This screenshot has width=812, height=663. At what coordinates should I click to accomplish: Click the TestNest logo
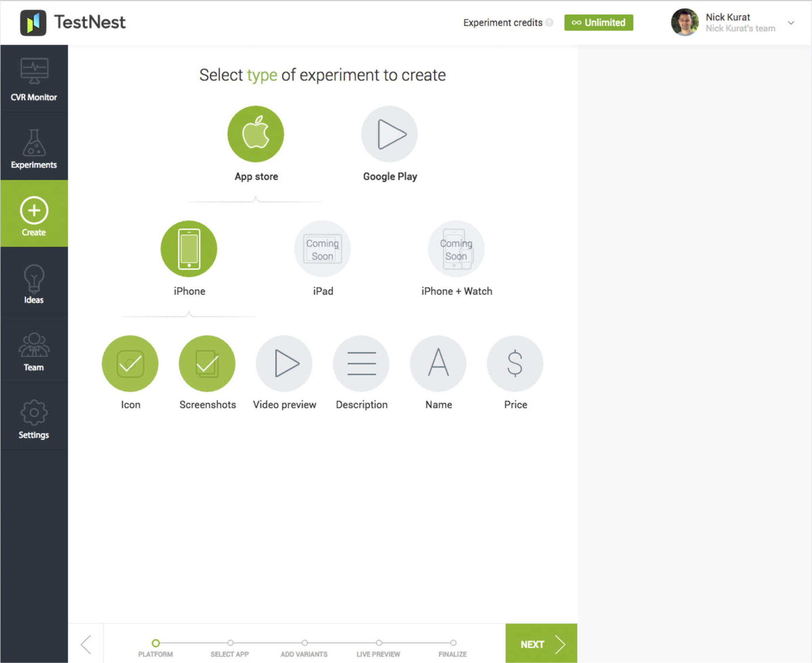coord(73,23)
